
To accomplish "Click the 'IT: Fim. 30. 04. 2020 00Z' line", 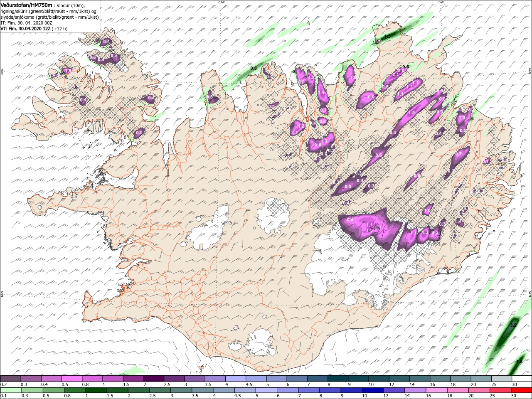I will 26,23.
